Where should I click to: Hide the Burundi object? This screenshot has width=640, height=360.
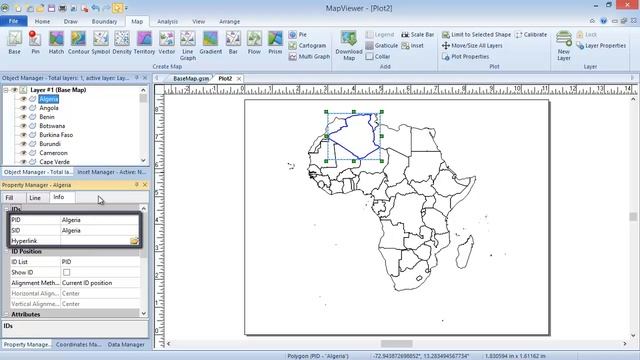click(24, 144)
